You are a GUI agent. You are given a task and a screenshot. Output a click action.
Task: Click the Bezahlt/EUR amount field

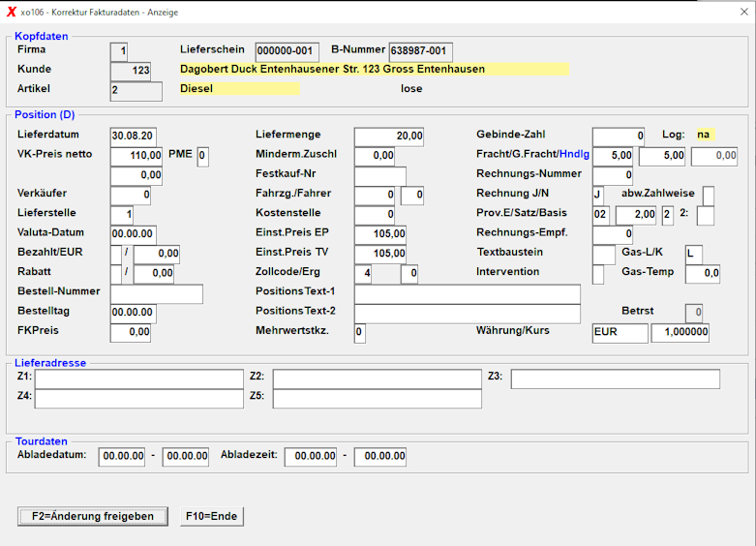point(157,255)
